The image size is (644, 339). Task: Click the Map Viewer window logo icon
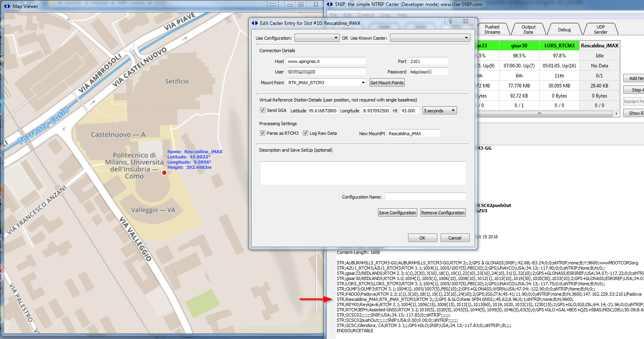[x=7, y=6]
